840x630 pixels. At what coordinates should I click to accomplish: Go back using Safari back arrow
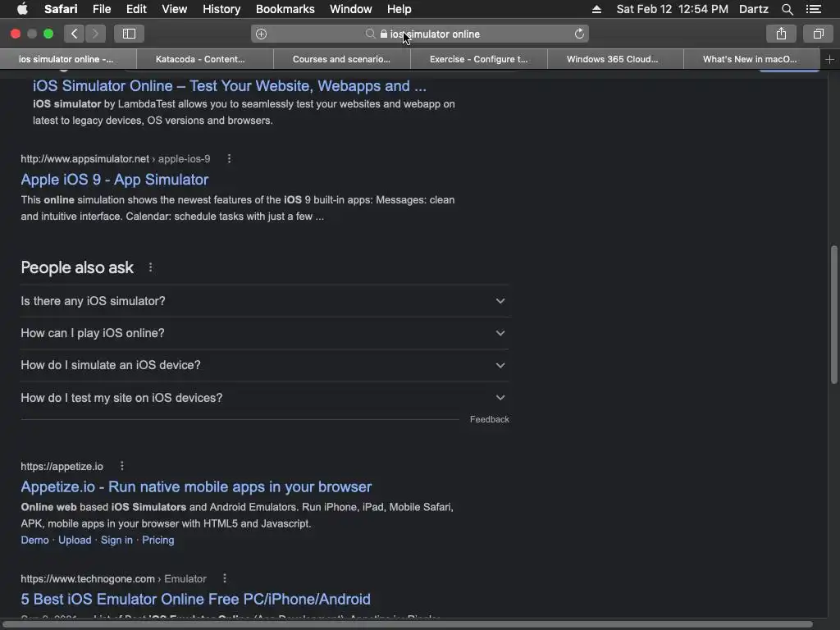[x=75, y=34]
